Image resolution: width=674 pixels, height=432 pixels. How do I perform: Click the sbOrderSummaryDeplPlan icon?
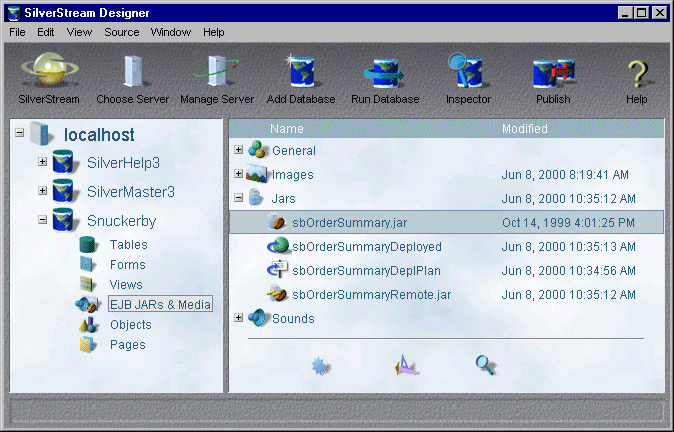[x=278, y=270]
